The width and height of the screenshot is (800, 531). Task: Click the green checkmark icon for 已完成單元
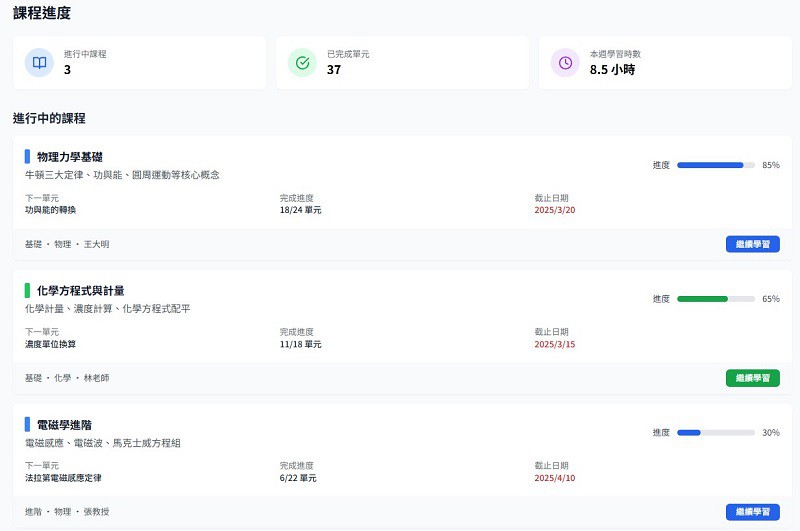tap(302, 63)
